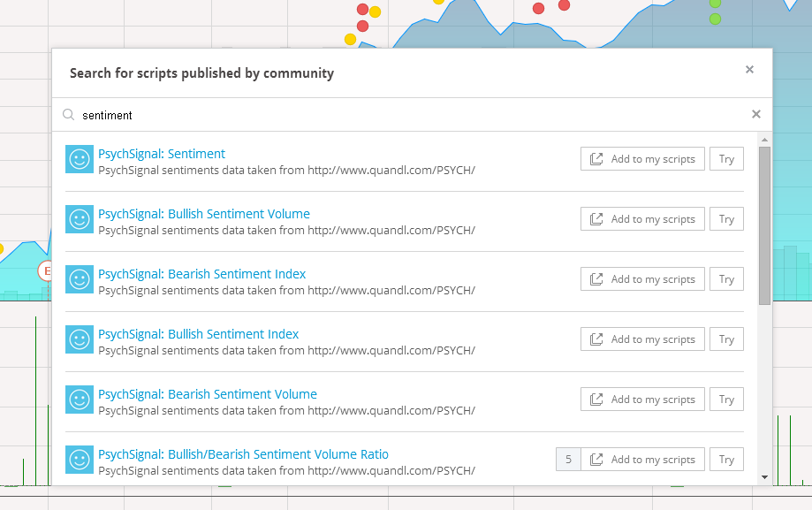Add PsychSignal: Sentiment to my scripts
The height and width of the screenshot is (510, 812).
click(x=642, y=159)
